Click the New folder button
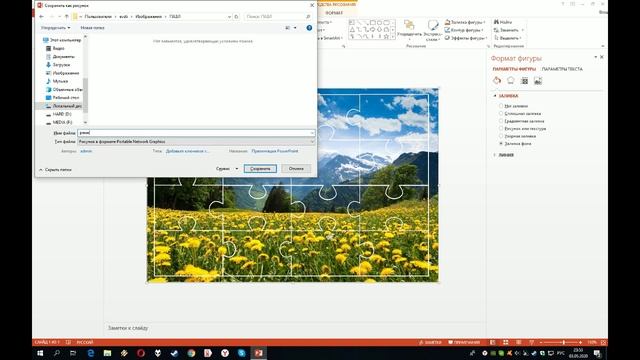640x360 pixels. (x=92, y=28)
